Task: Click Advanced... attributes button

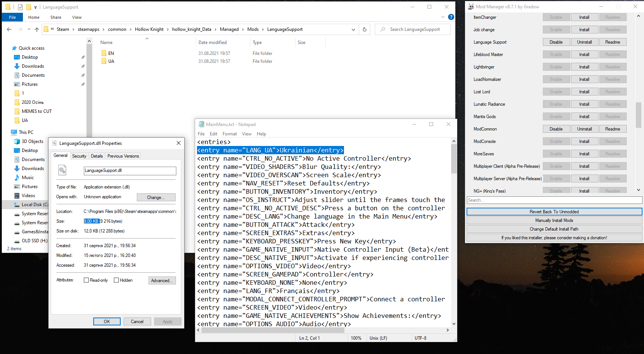Action: tap(162, 281)
